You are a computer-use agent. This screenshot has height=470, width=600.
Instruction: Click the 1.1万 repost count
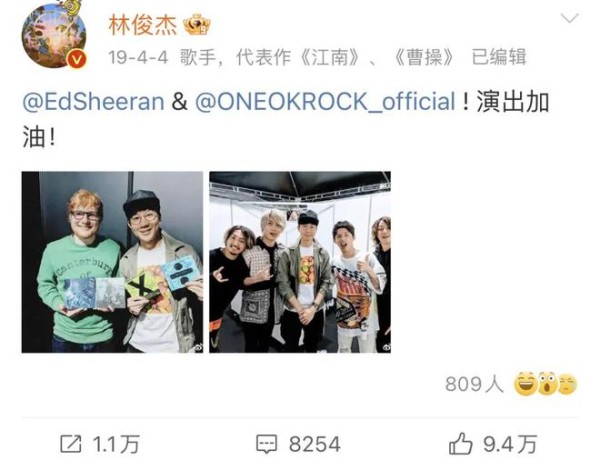click(x=116, y=444)
